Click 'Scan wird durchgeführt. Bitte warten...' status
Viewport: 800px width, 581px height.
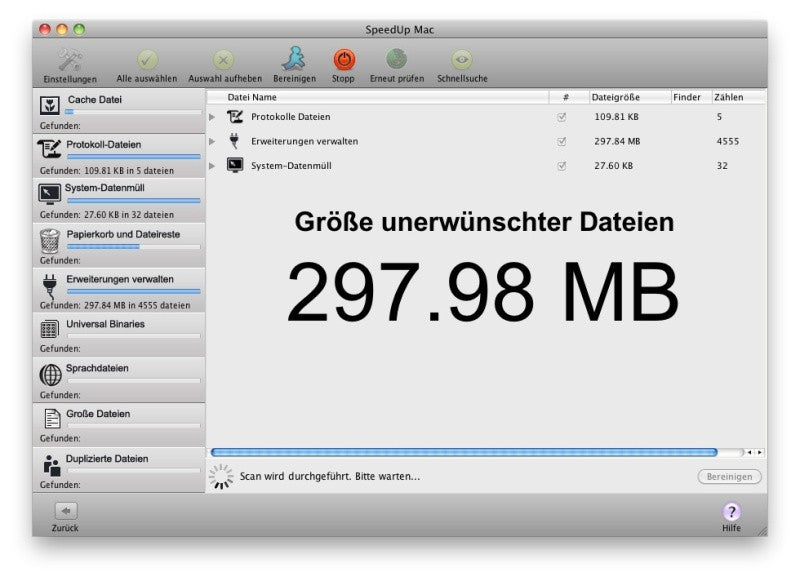(330, 476)
